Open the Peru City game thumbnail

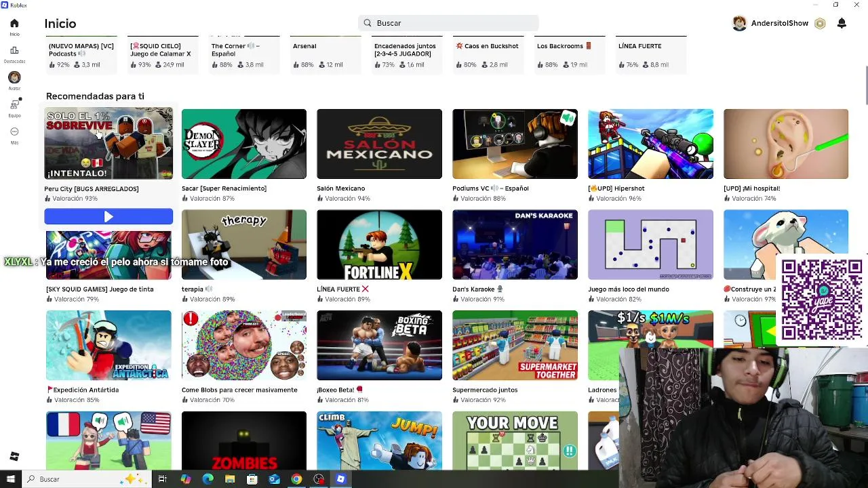pyautogui.click(x=108, y=144)
